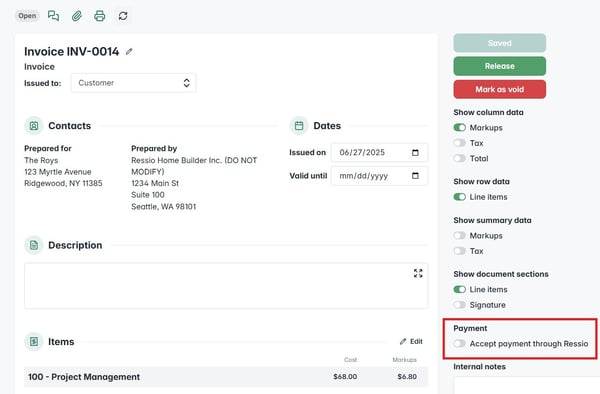
Task: Click the Cost column header
Action: click(351, 360)
